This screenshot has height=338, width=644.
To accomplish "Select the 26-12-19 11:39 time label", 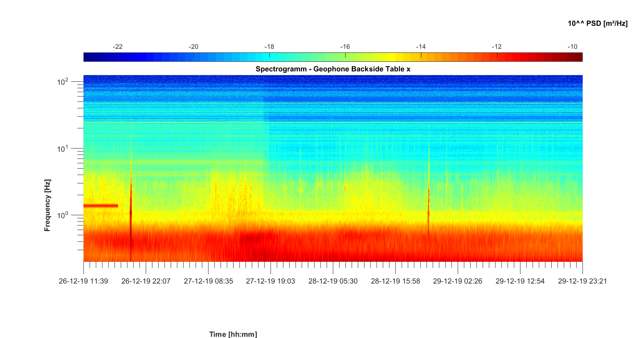I will (x=83, y=281).
